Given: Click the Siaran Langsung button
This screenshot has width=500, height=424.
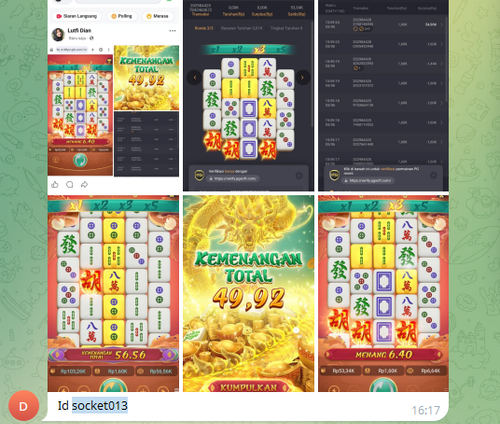Looking at the screenshot, I should point(77,16).
